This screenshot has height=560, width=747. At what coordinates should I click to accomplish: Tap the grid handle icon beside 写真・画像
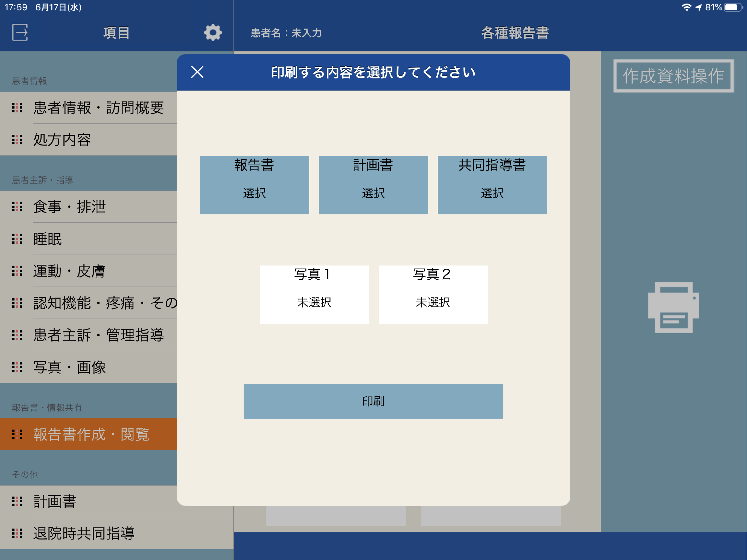point(17,367)
